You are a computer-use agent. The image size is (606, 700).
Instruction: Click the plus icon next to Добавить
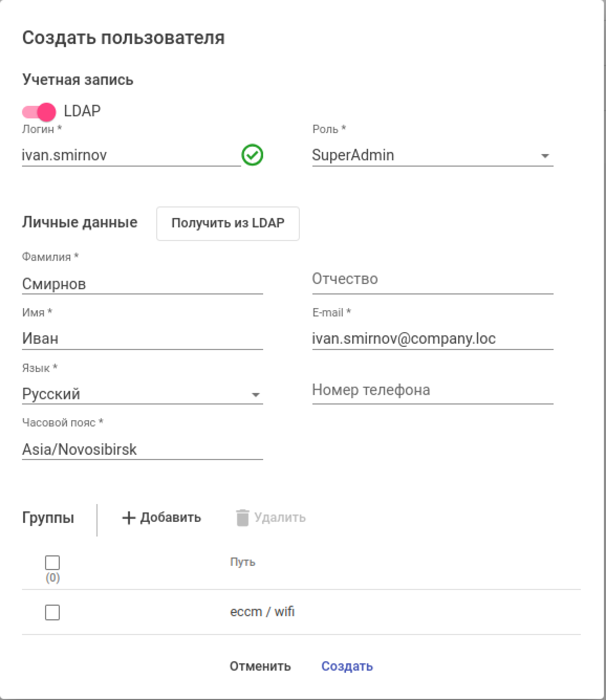128,518
